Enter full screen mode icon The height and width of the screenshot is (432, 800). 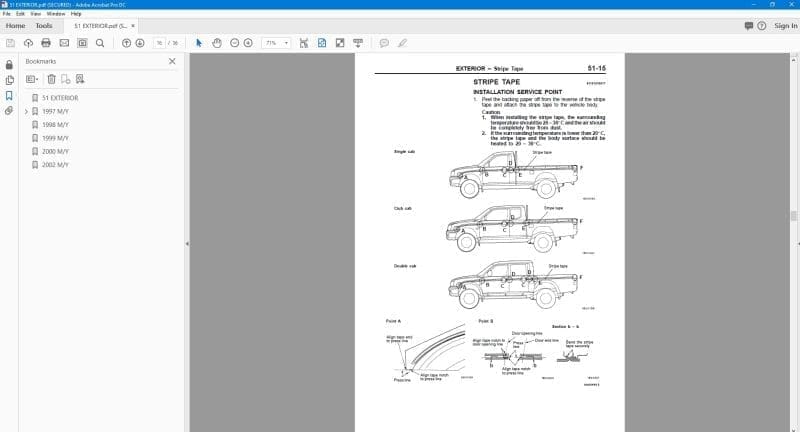click(340, 43)
